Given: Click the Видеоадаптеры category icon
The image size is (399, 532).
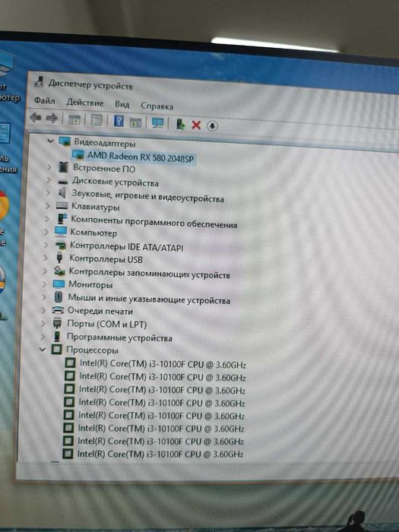Looking at the screenshot, I should (x=65, y=141).
